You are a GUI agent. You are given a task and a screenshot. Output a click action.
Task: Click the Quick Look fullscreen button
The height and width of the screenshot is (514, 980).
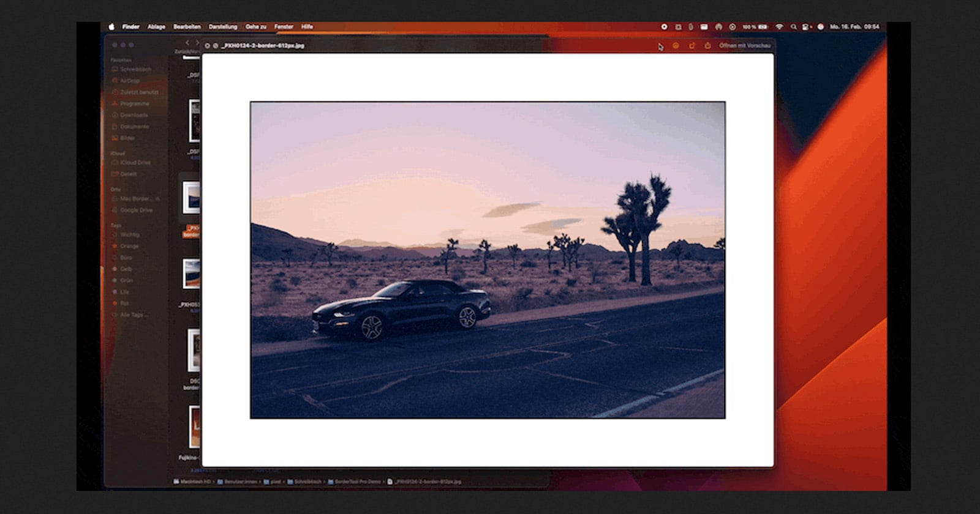tap(216, 46)
